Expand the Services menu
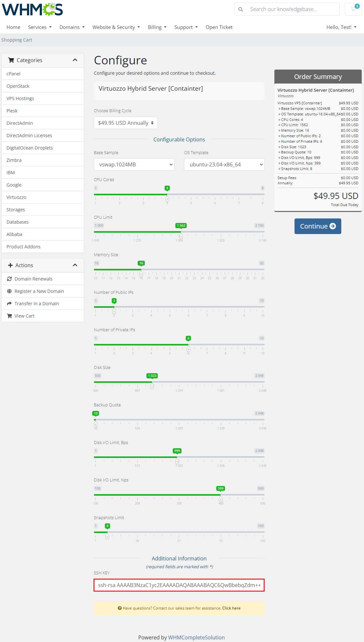The width and height of the screenshot is (364, 642). [x=40, y=27]
